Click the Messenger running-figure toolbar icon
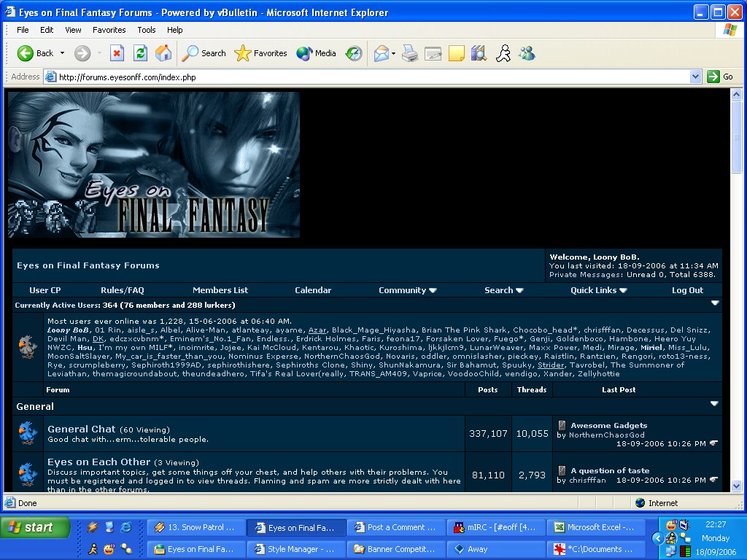Screen dimensions: 747x560 pyautogui.click(x=503, y=53)
